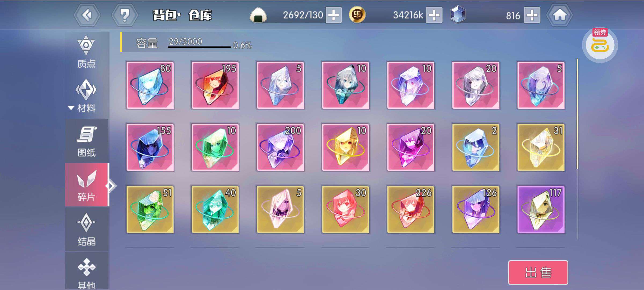The width and height of the screenshot is (644, 290).
Task: Open the help question mark icon
Action: (x=125, y=15)
